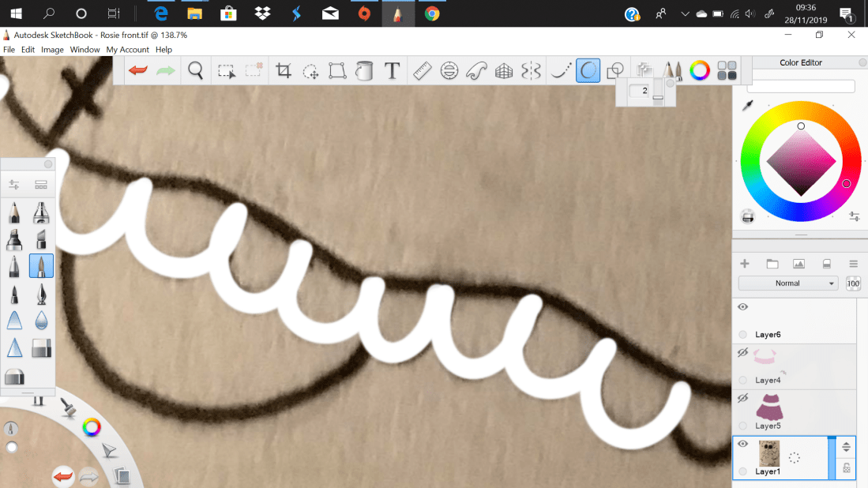The width and height of the screenshot is (868, 488).
Task: Unhide Layer5 with its visibility icon
Action: [x=742, y=398]
